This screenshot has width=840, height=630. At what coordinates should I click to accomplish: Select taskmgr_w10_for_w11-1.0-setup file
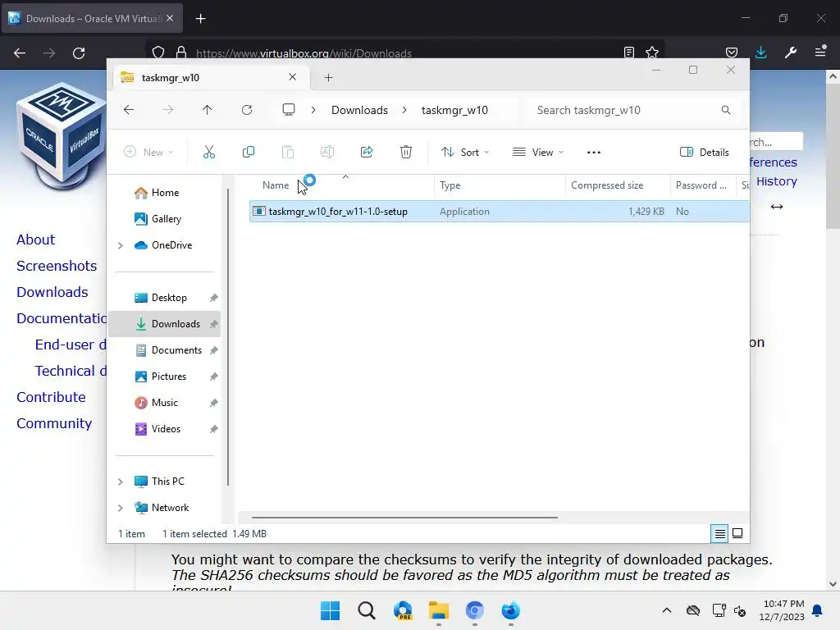tap(499, 212)
